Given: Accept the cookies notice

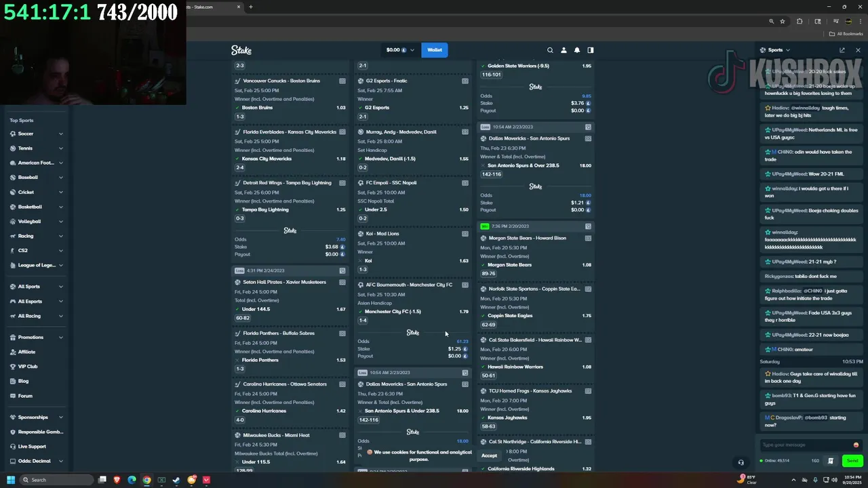Looking at the screenshot, I should (489, 456).
